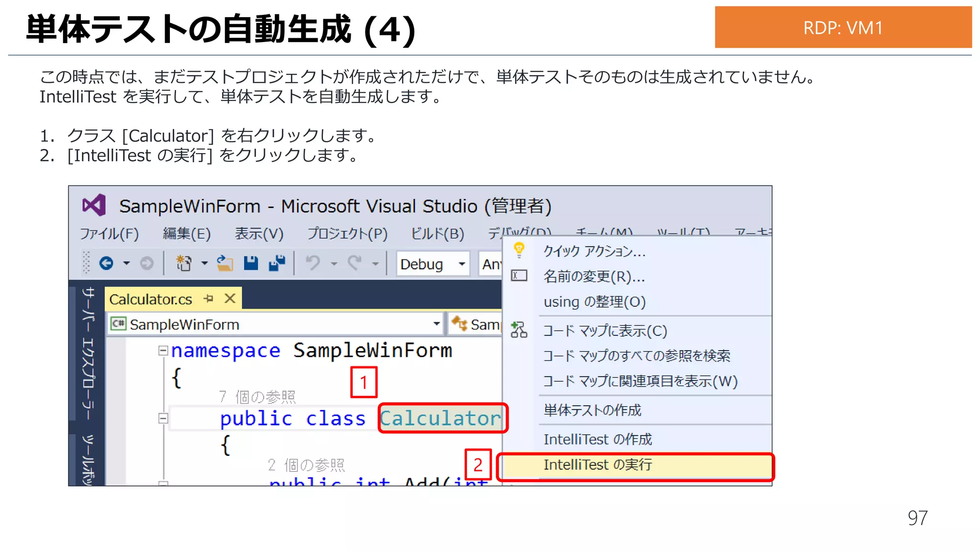Click the RDP: VM1 orange label
980x551 pixels.
(843, 27)
